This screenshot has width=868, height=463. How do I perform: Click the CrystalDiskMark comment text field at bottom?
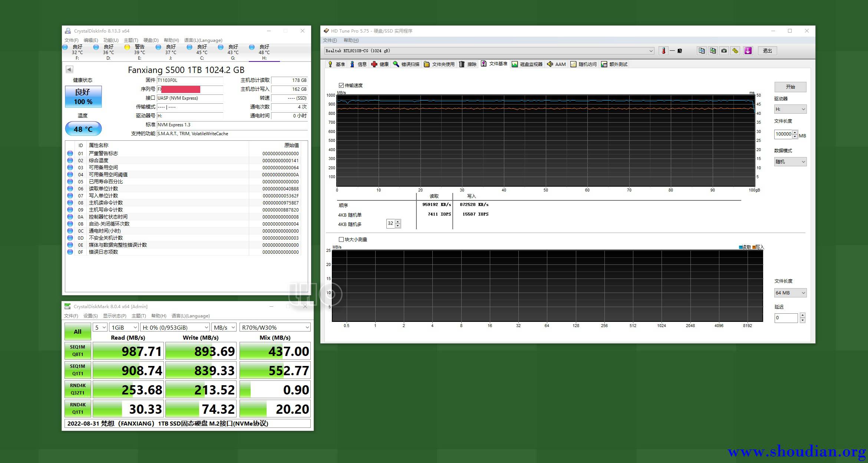188,423
